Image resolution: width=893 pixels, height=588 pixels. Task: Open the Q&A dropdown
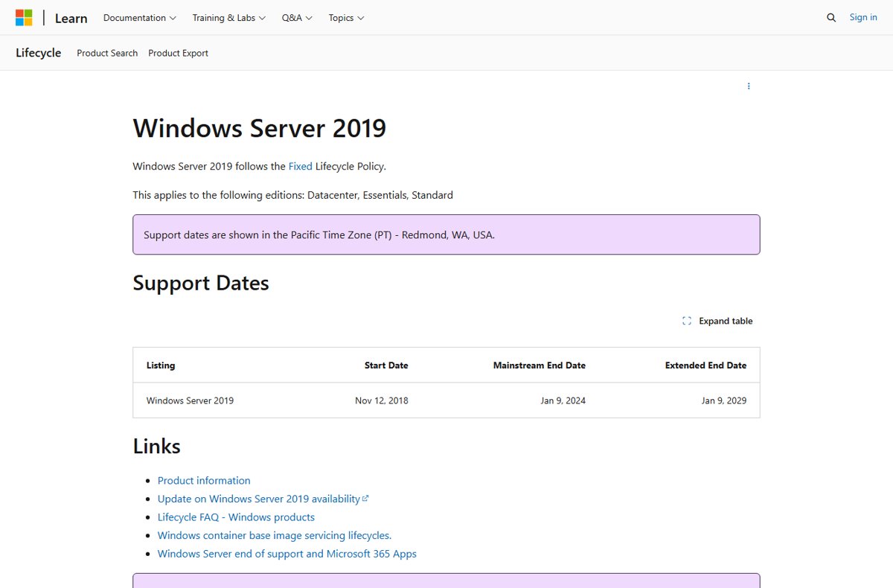pyautogui.click(x=297, y=18)
